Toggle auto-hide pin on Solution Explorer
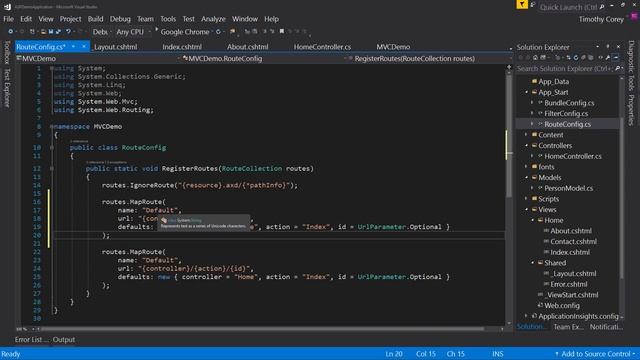 607,47
